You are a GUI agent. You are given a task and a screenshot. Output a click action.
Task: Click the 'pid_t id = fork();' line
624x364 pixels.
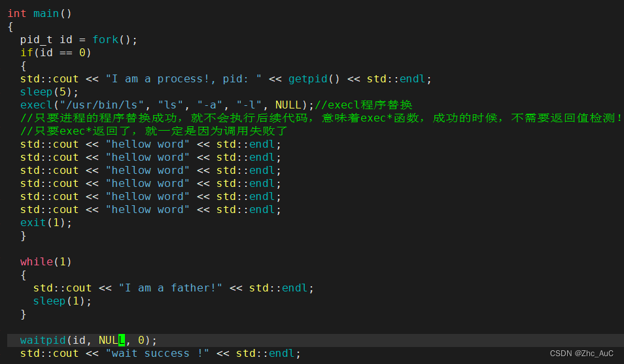78,40
